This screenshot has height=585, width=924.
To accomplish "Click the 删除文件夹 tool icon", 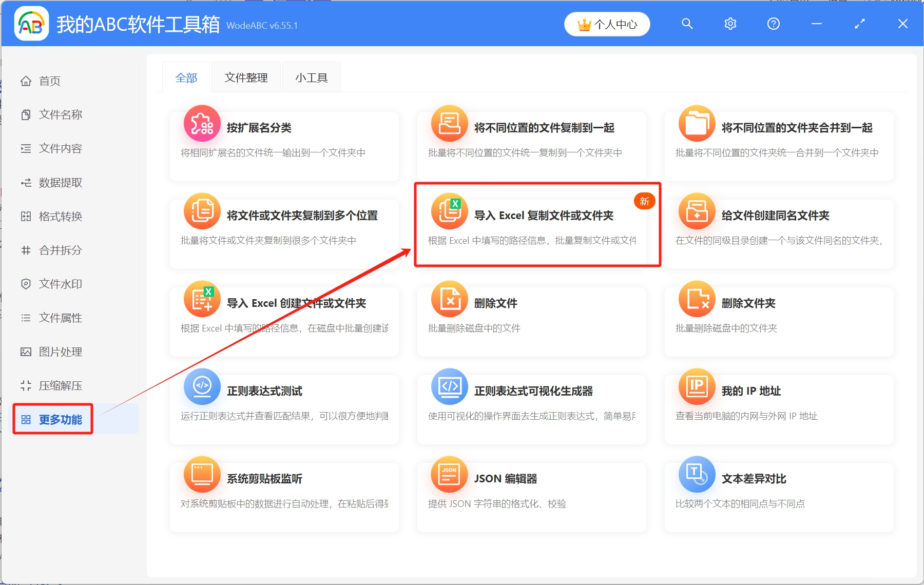I will [x=696, y=299].
